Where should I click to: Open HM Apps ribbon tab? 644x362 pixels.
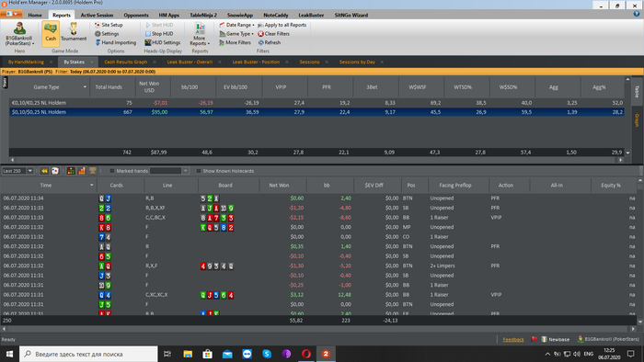168,16
